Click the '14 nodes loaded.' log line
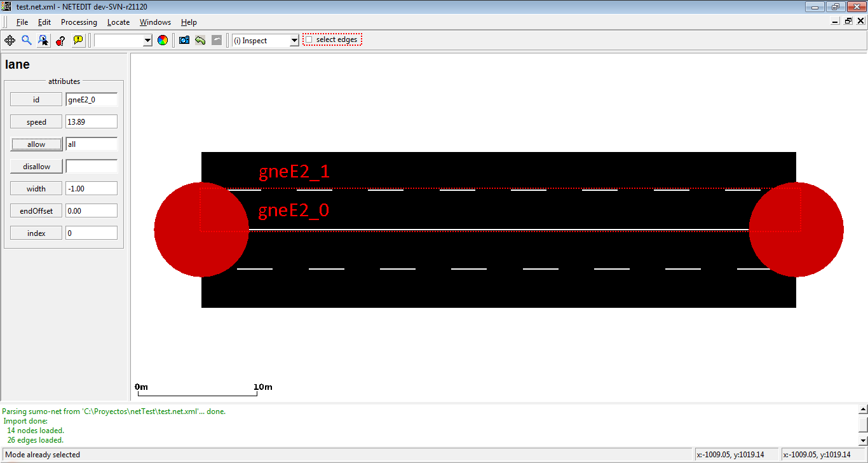This screenshot has width=868, height=463. click(36, 431)
